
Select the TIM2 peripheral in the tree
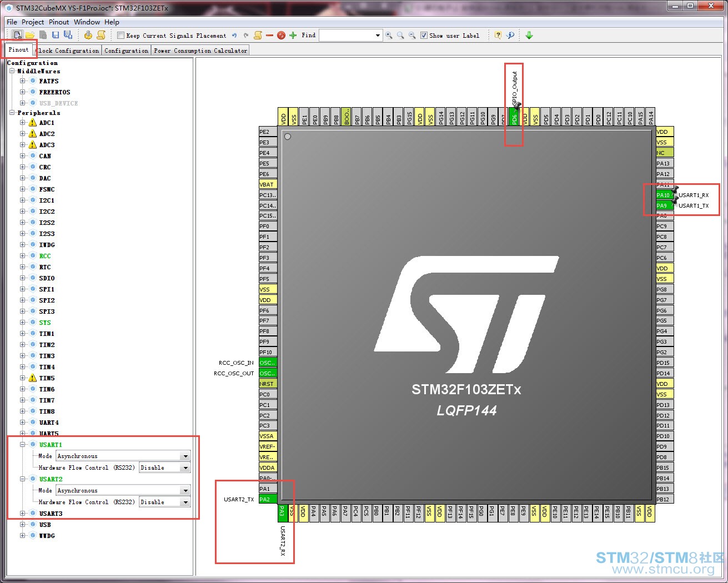(x=47, y=345)
